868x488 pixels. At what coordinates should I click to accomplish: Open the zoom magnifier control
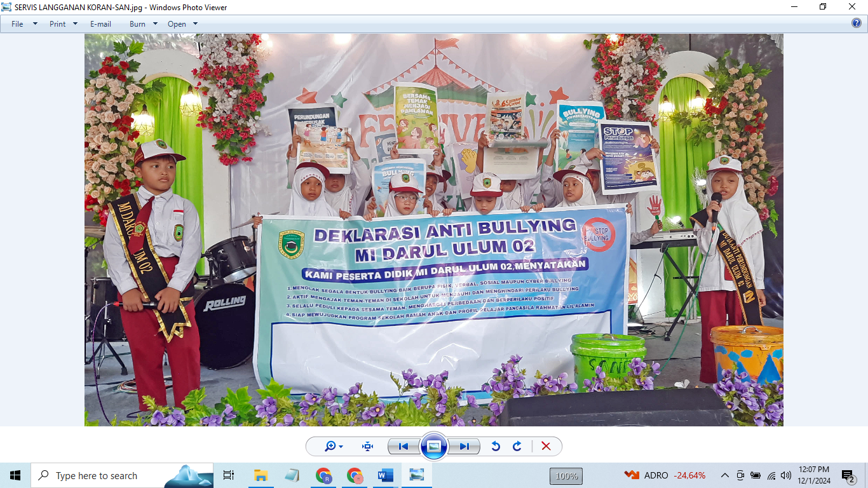tap(333, 447)
